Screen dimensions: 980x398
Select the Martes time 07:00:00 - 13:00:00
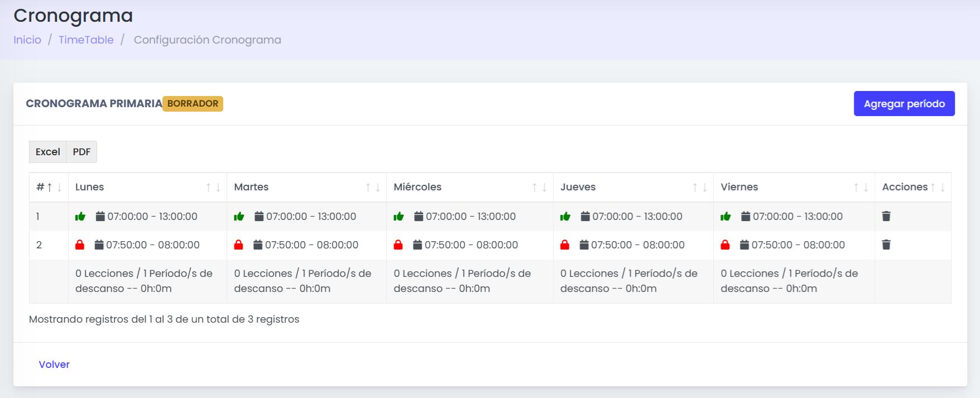coord(311,217)
